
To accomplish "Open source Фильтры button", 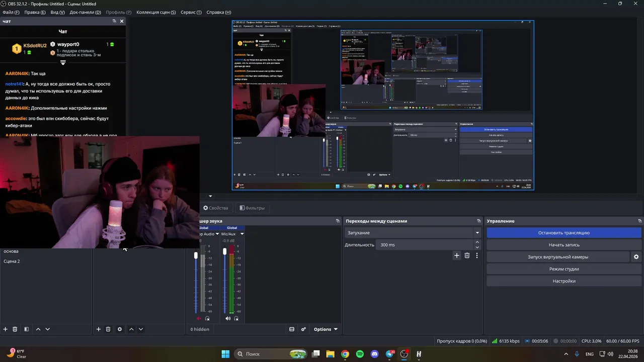I will coord(252,208).
